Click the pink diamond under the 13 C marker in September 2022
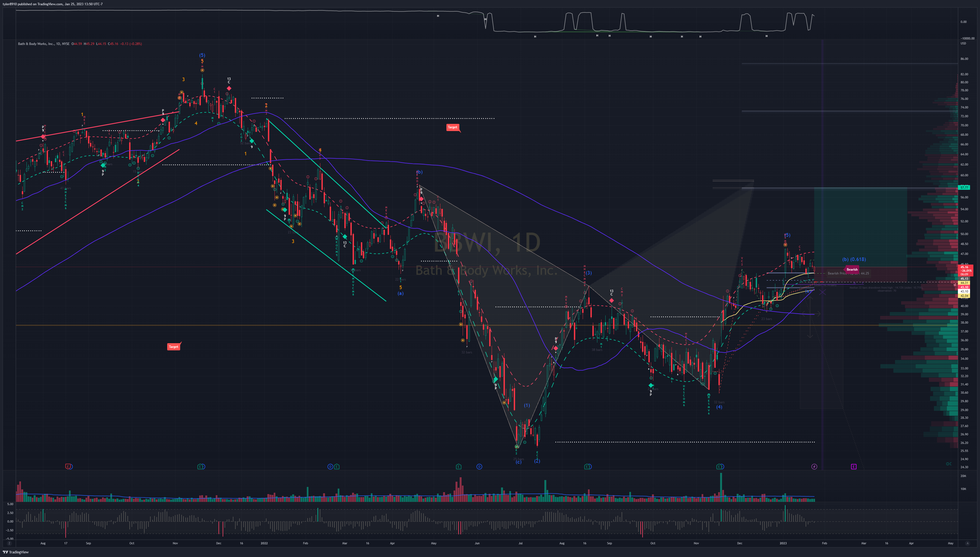The width and height of the screenshot is (980, 557). 612,301
